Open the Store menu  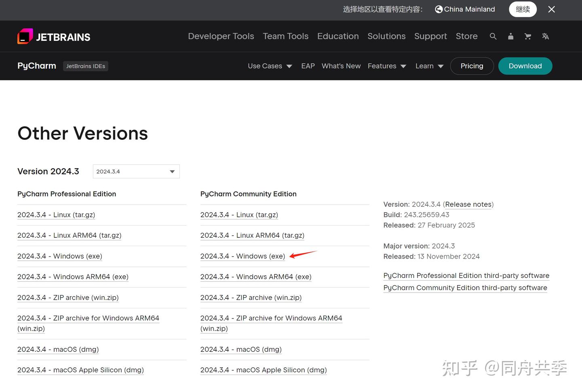[x=466, y=36]
